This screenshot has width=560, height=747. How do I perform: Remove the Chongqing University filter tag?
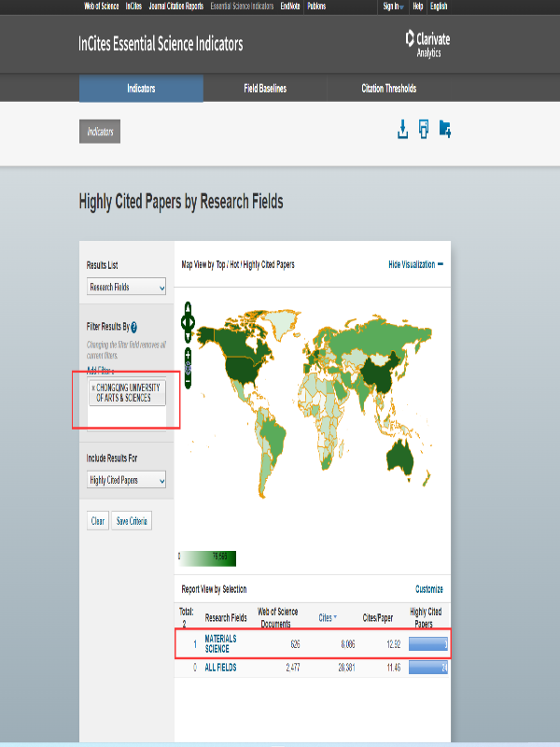click(x=93, y=387)
